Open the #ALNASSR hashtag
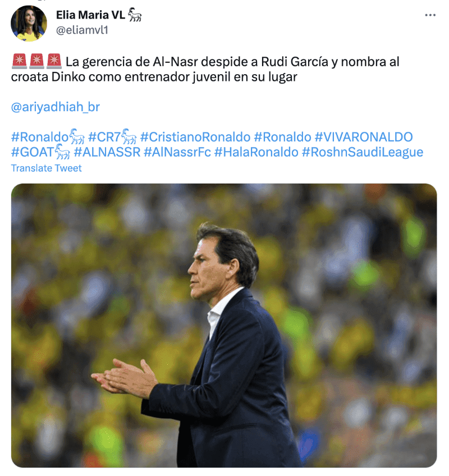 (107, 152)
